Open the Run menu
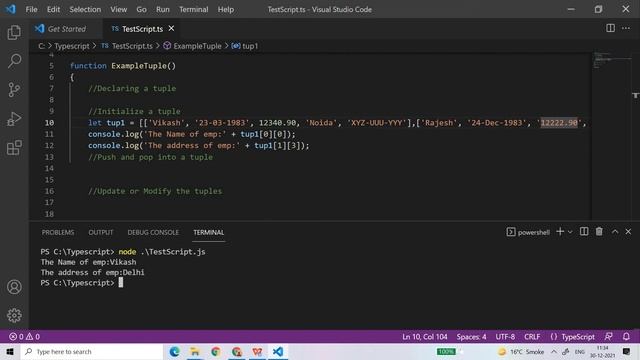 tap(162, 9)
